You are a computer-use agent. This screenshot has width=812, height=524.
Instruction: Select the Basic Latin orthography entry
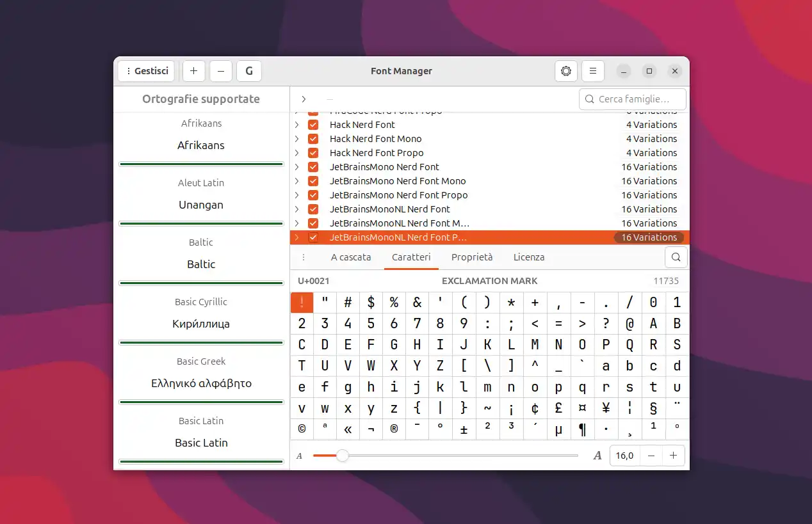click(201, 440)
